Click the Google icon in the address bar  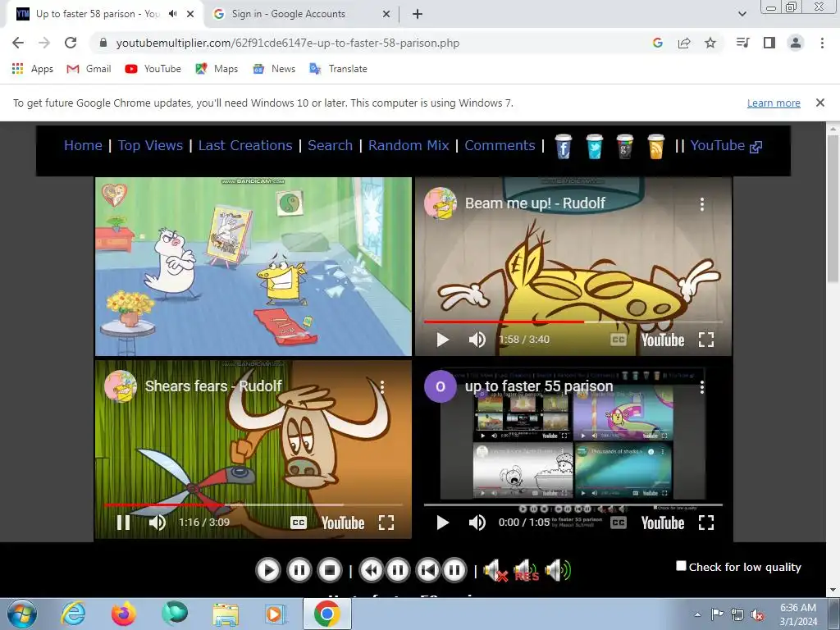(x=658, y=43)
